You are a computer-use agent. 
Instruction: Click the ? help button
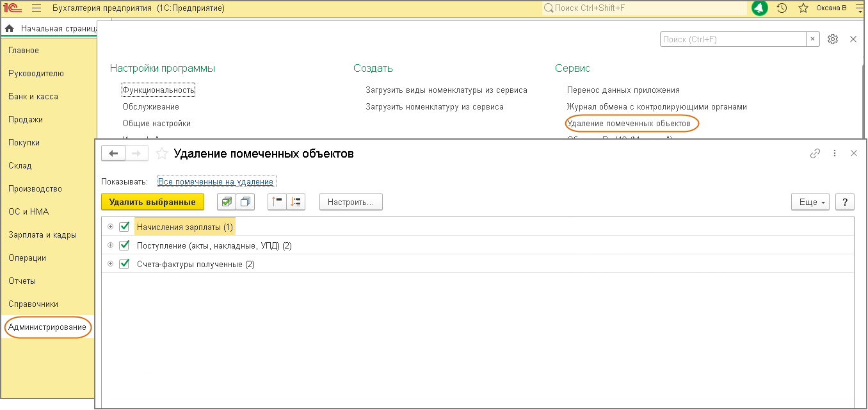[845, 202]
